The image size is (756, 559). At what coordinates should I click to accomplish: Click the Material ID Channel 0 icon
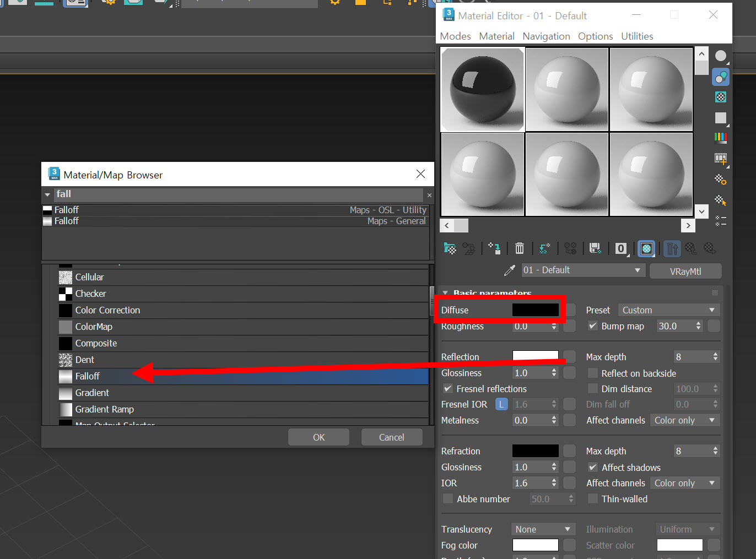point(621,248)
